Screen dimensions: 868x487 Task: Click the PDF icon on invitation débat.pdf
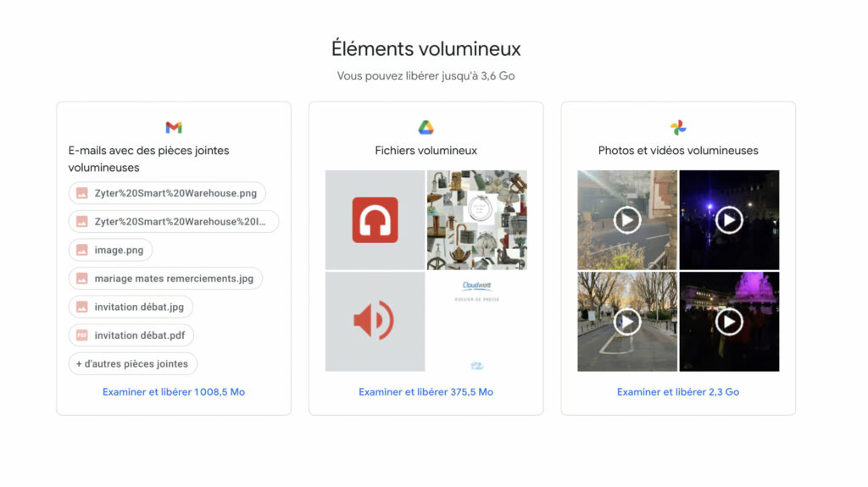pyautogui.click(x=82, y=335)
